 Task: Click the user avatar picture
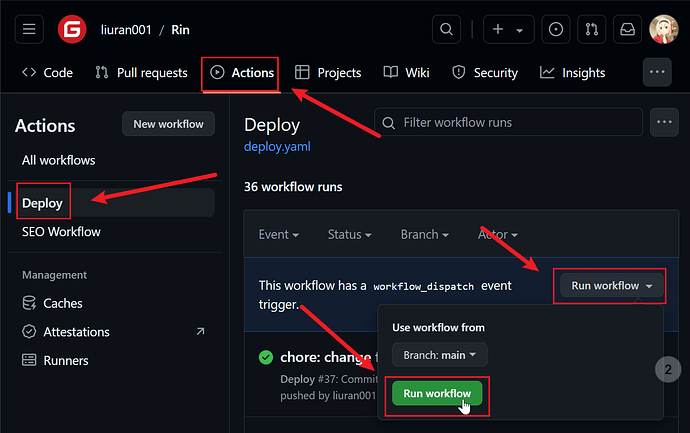[x=664, y=29]
